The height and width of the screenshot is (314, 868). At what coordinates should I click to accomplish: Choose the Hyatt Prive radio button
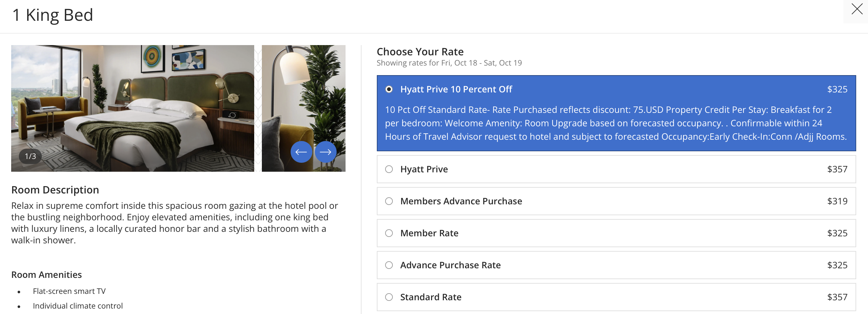coord(389,169)
